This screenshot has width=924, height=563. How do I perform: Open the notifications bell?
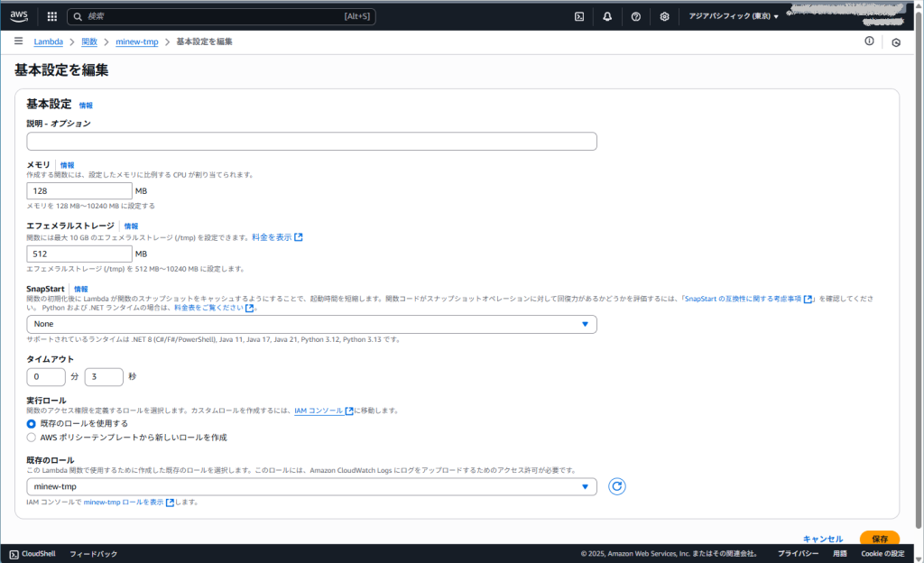click(x=607, y=16)
